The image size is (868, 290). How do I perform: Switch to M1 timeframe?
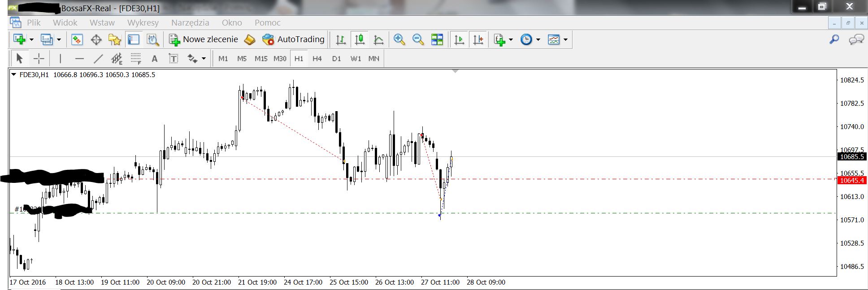[223, 59]
